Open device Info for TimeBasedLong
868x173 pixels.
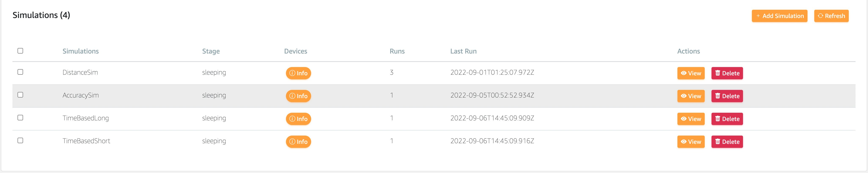[x=298, y=119]
